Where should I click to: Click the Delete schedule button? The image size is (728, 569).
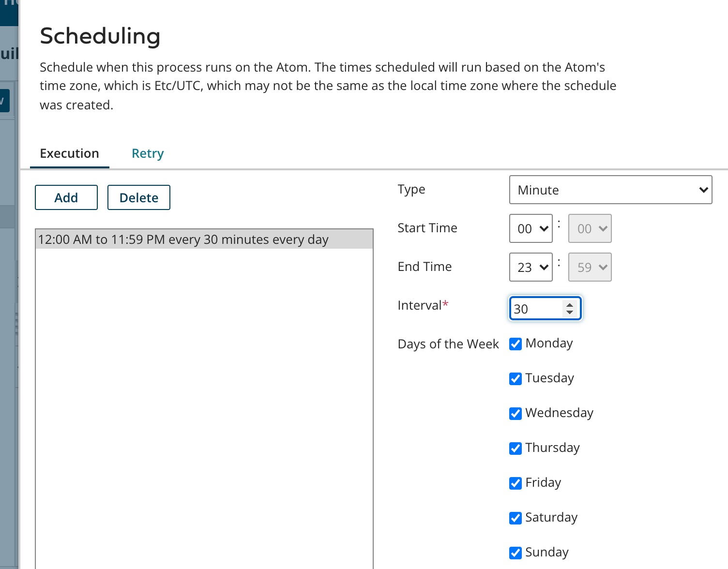pyautogui.click(x=138, y=197)
